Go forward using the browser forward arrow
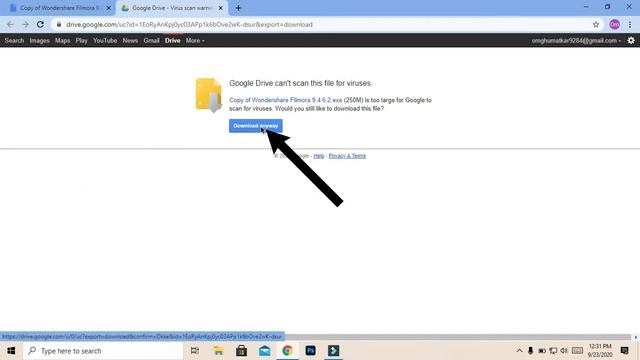This screenshot has height=360, width=640. coord(25,24)
